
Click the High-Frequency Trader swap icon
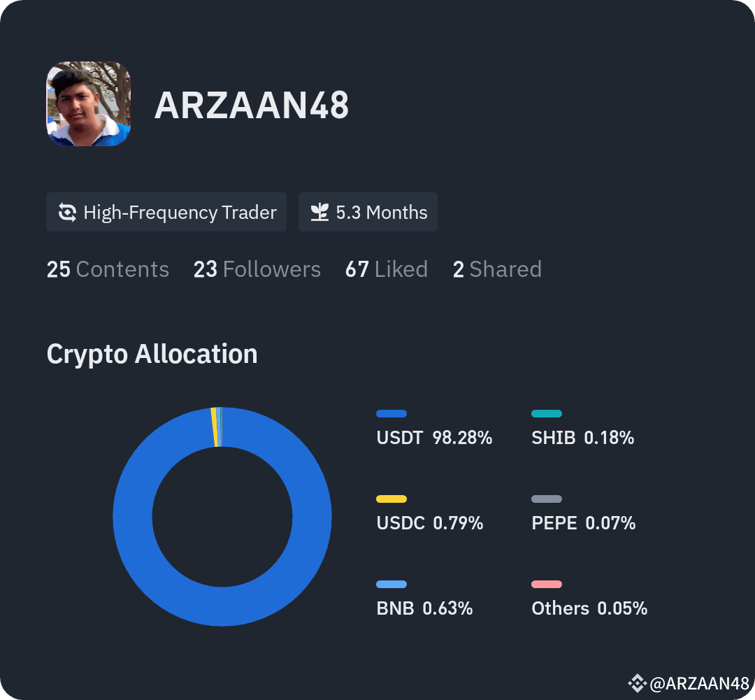click(x=67, y=212)
